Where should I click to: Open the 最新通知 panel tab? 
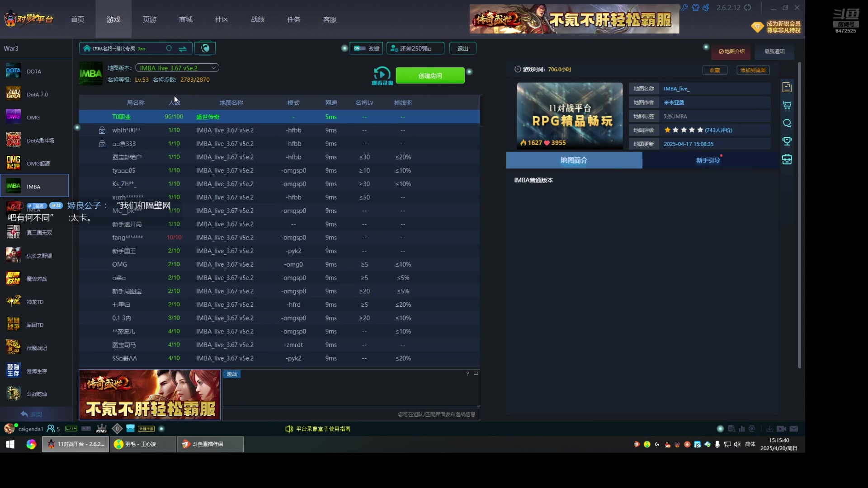[774, 52]
